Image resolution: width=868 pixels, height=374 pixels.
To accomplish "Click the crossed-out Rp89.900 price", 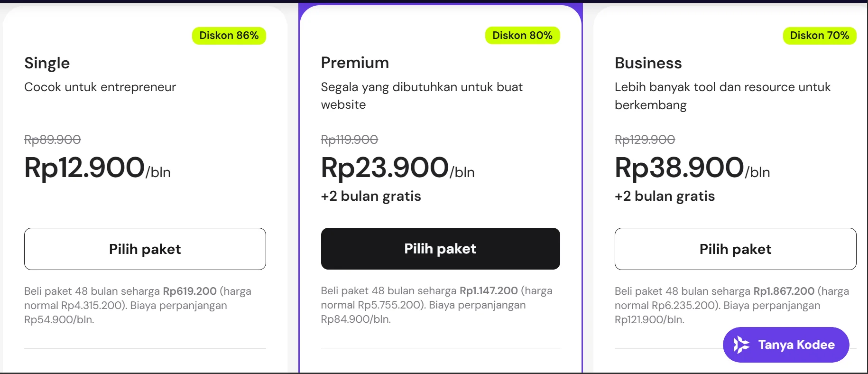I will coord(53,140).
